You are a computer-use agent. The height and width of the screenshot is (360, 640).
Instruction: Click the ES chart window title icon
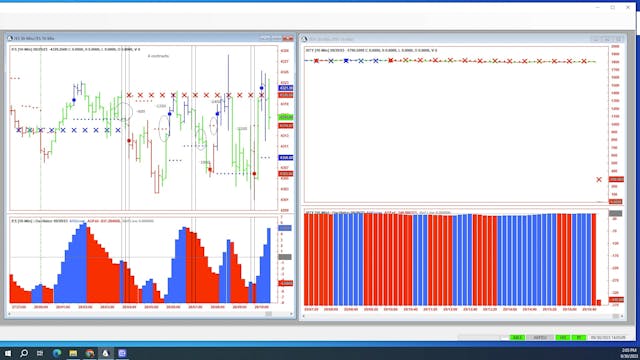click(10, 38)
